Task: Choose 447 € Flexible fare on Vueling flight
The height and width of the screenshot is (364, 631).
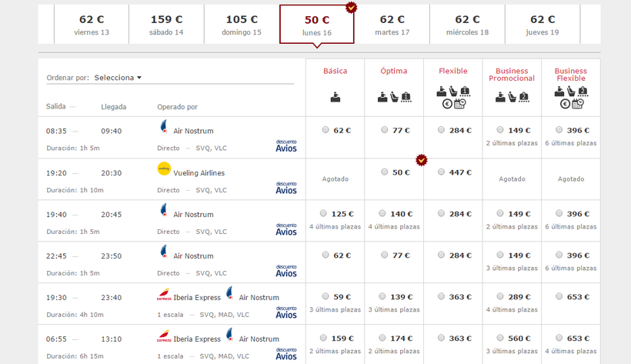Action: click(442, 172)
